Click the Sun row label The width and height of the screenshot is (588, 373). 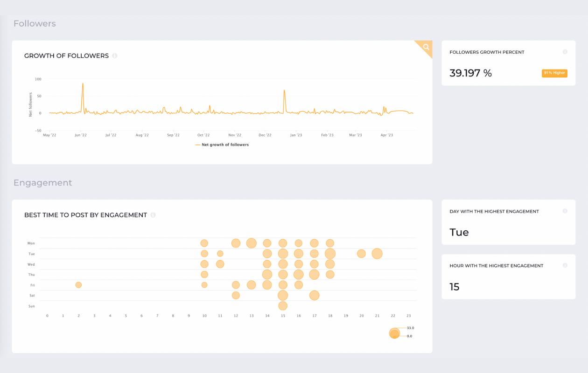click(31, 306)
